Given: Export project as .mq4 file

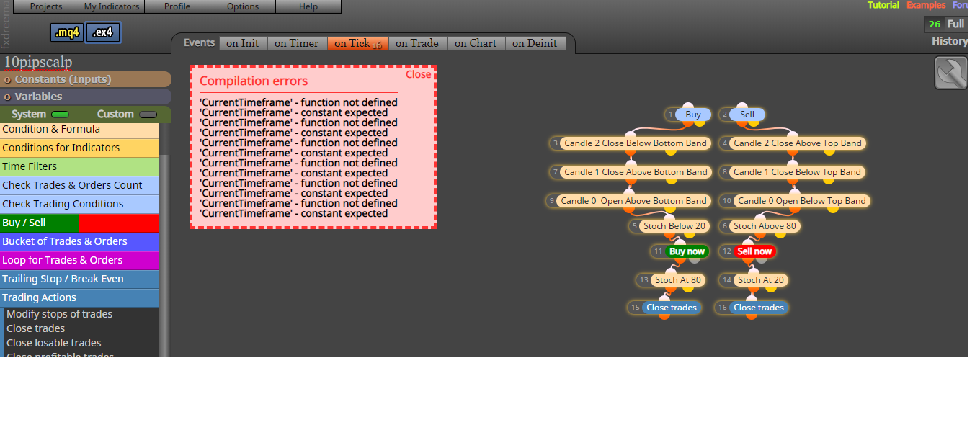Looking at the screenshot, I should click(x=67, y=32).
